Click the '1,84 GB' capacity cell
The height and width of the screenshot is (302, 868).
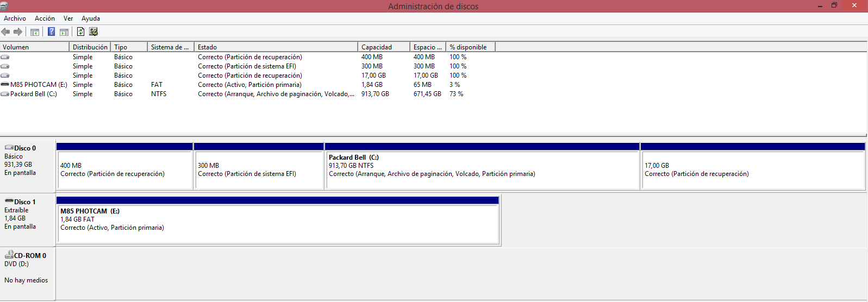pos(372,84)
